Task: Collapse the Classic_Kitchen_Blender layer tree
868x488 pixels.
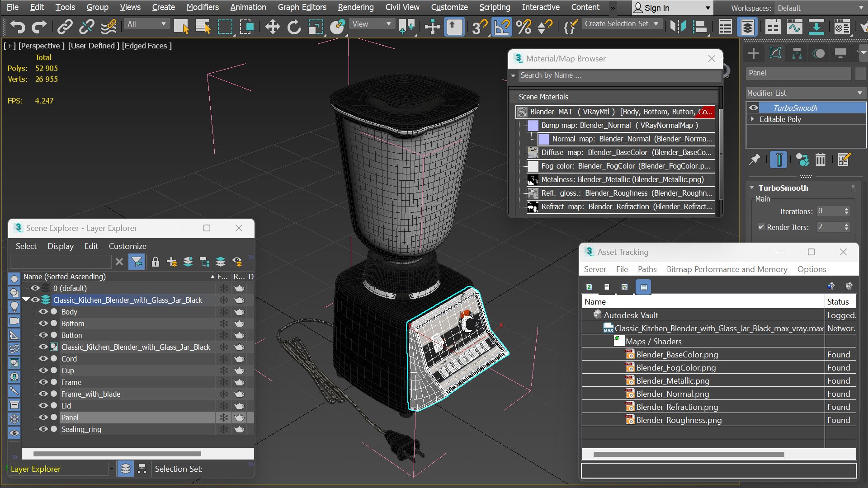Action: click(26, 300)
